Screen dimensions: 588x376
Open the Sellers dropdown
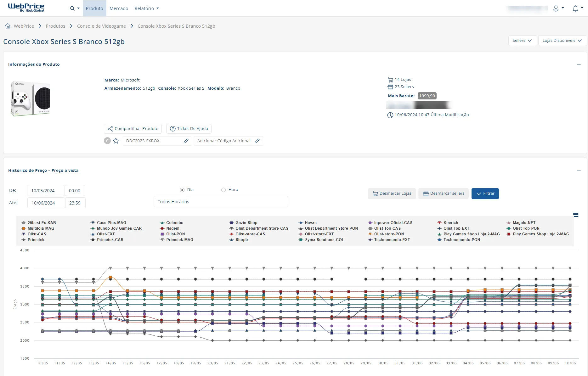(x=522, y=41)
